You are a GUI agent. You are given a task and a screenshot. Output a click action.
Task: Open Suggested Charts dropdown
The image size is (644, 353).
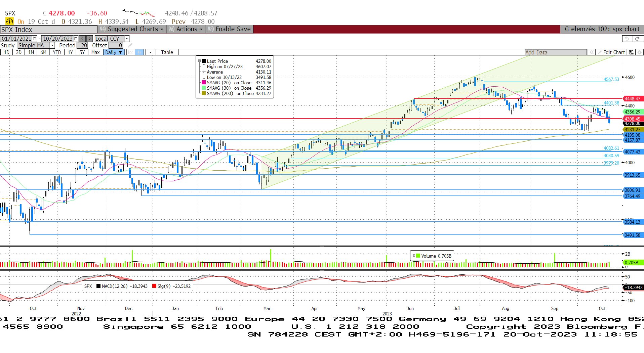[x=132, y=29]
